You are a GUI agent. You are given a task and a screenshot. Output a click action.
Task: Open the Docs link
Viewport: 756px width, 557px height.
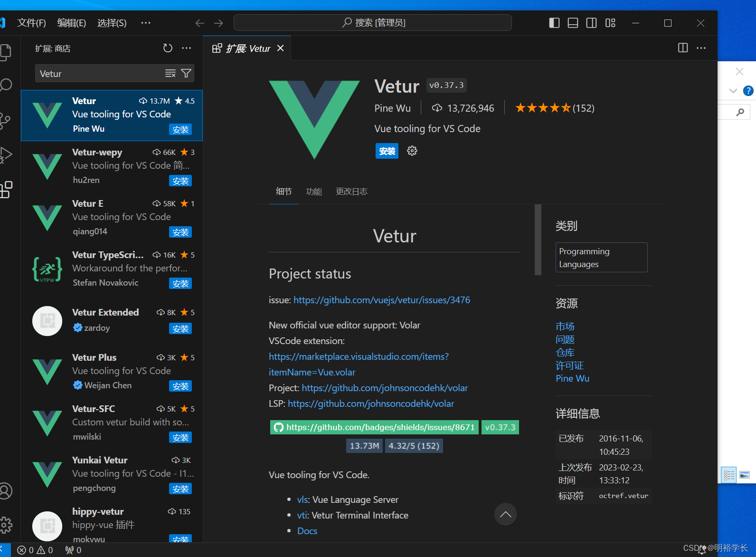(x=307, y=531)
